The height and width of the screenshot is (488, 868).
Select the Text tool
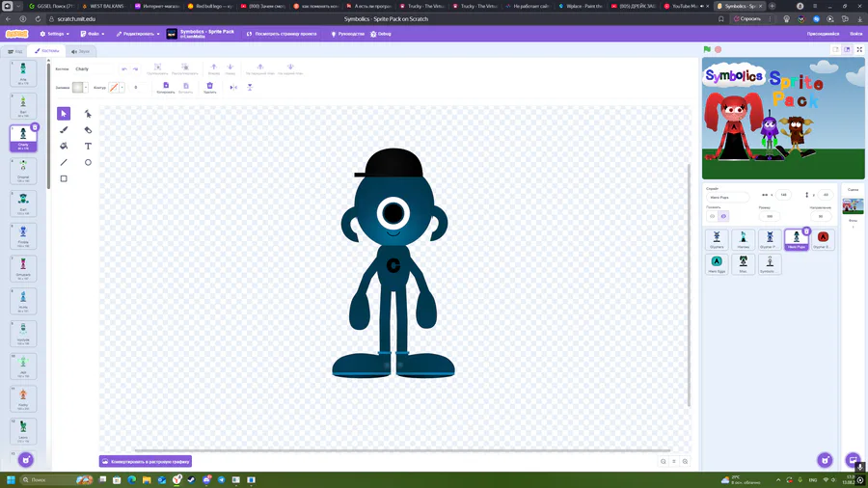(88, 146)
